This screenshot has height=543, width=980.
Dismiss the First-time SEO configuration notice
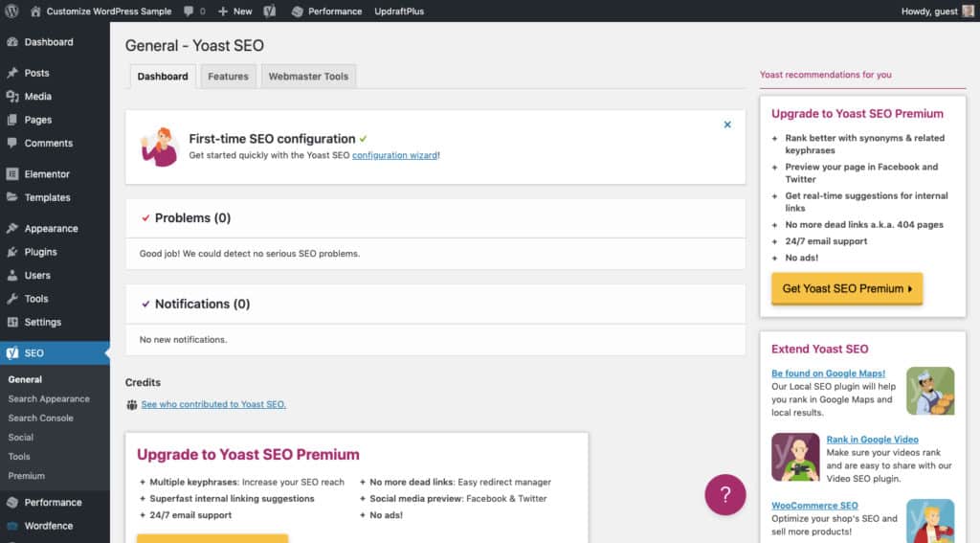click(727, 124)
